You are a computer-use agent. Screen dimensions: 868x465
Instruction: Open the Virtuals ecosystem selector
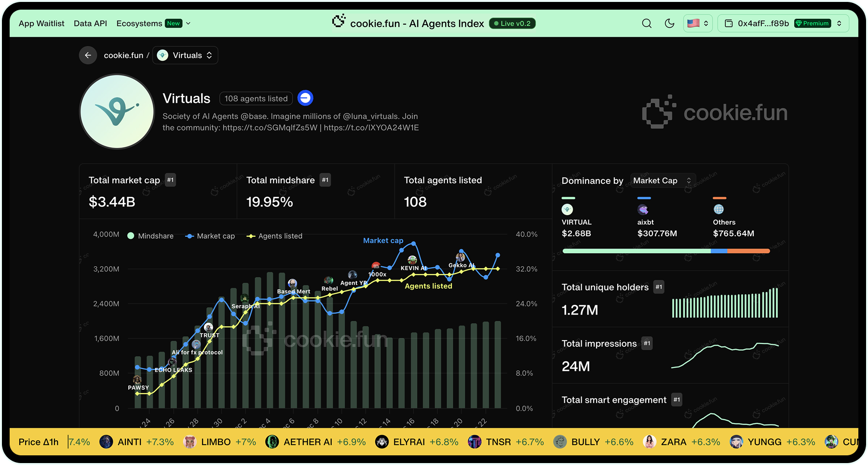[185, 55]
